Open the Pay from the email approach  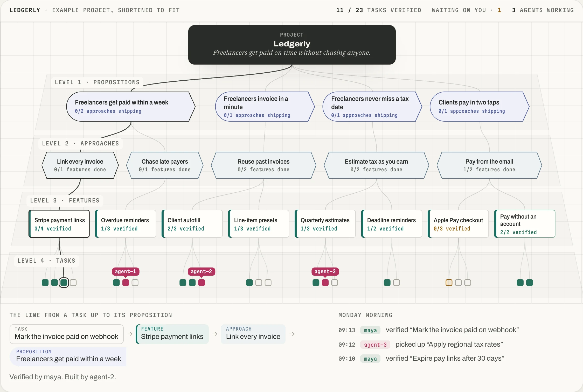click(489, 165)
